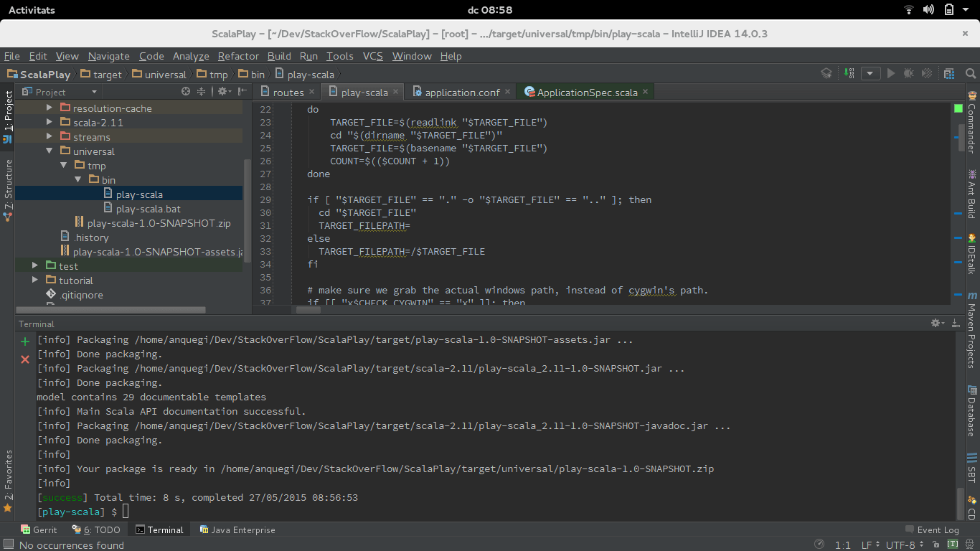Collapse all in Project panel
Image resolution: width=980 pixels, height=551 pixels.
(202, 91)
